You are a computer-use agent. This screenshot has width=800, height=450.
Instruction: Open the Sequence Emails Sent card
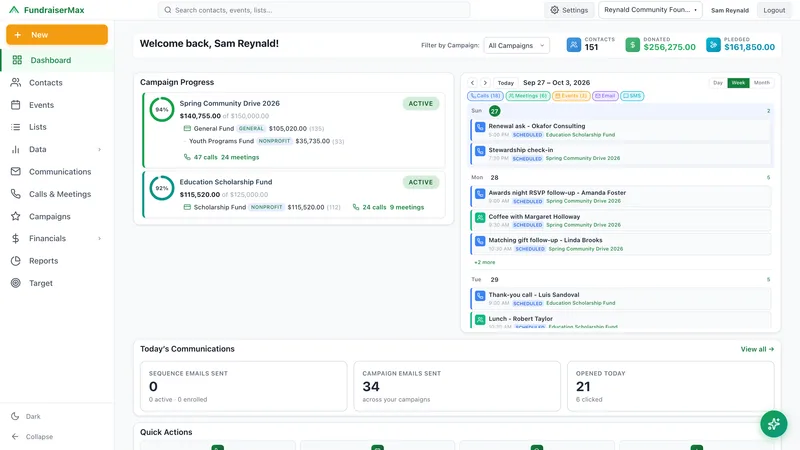243,386
